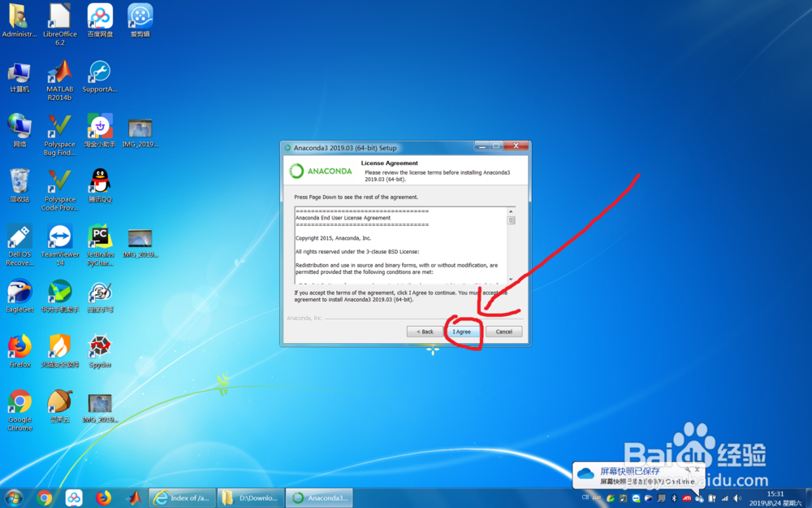Close the Anaconda3 Setup window
Screen dimensions: 812x508
pos(516,146)
